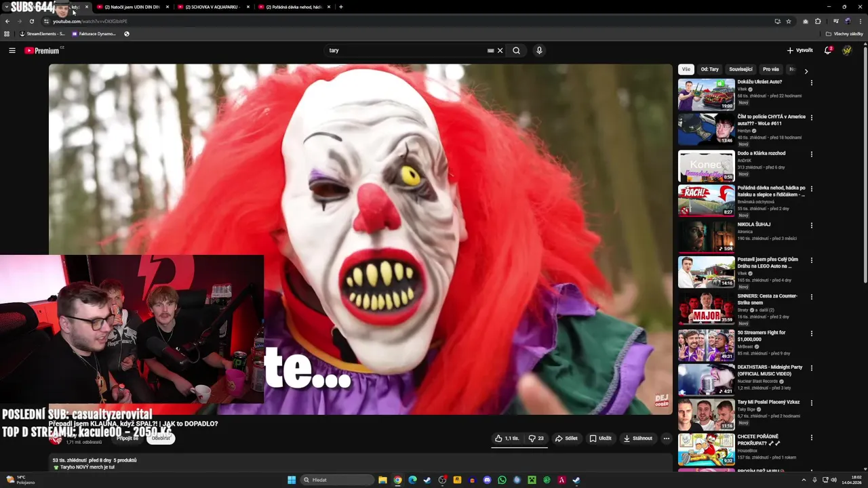The height and width of the screenshot is (488, 868).
Task: Open Chrome three-dot menu
Action: click(861, 21)
